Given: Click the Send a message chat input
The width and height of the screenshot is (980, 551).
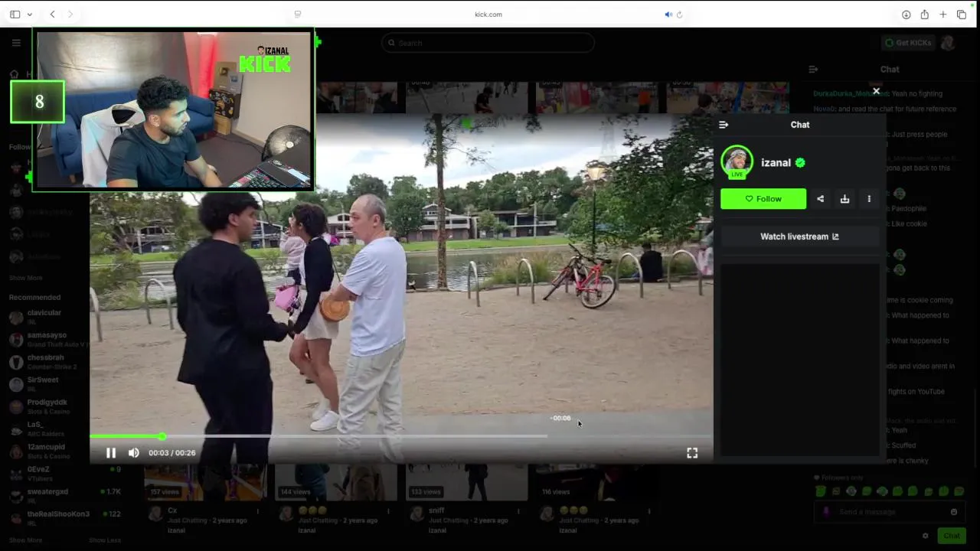Looking at the screenshot, I should pyautogui.click(x=888, y=512).
